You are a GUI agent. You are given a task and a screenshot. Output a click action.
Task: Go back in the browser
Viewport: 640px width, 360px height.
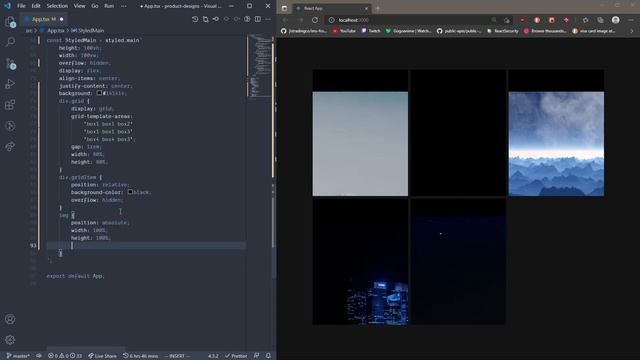[x=285, y=20]
